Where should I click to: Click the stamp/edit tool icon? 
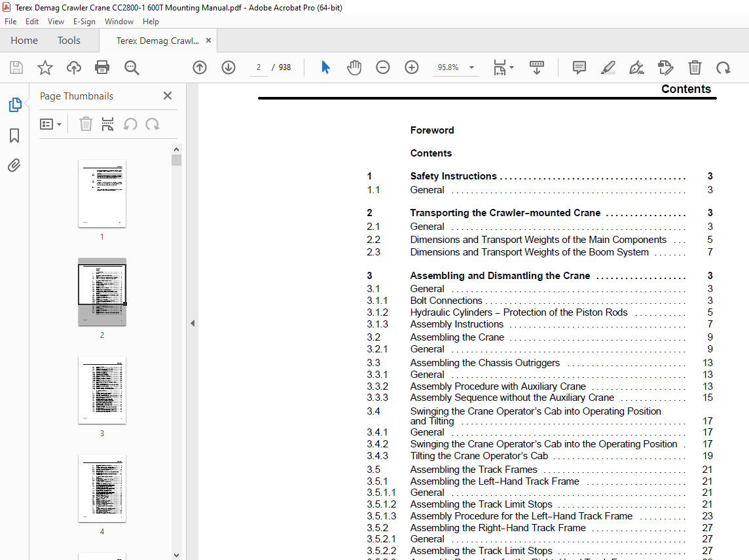(665, 67)
